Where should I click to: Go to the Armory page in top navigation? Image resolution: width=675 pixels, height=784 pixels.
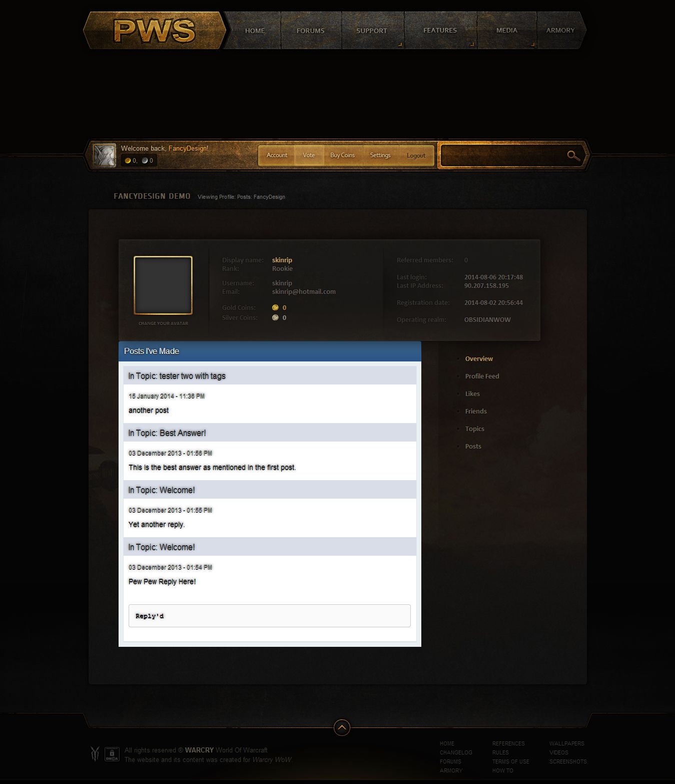click(x=560, y=31)
